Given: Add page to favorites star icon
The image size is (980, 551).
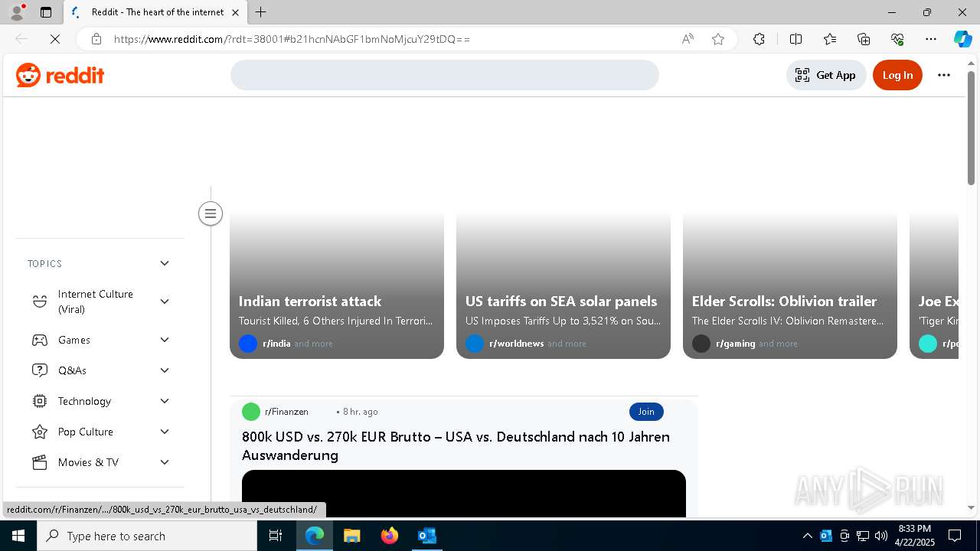Looking at the screenshot, I should coord(718,39).
